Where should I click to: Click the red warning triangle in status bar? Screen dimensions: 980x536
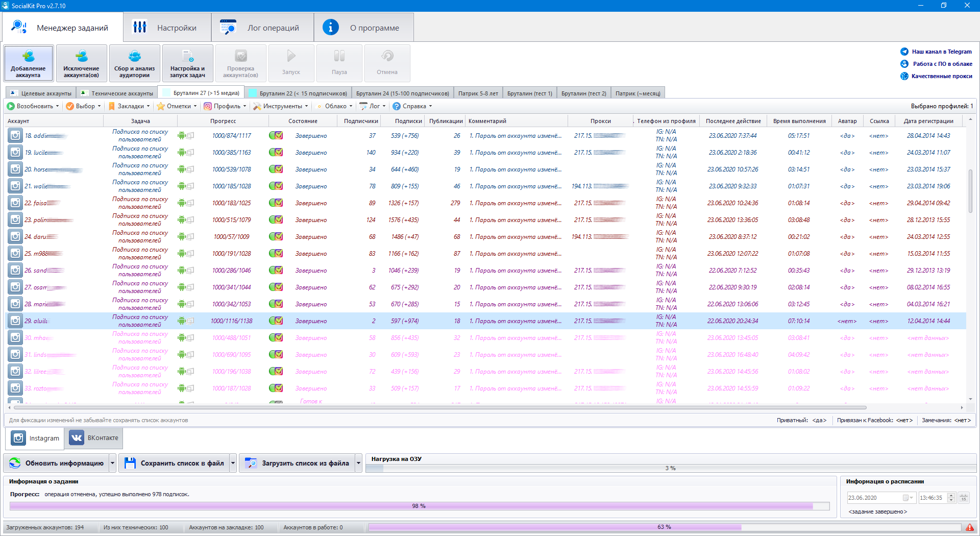pos(969,527)
